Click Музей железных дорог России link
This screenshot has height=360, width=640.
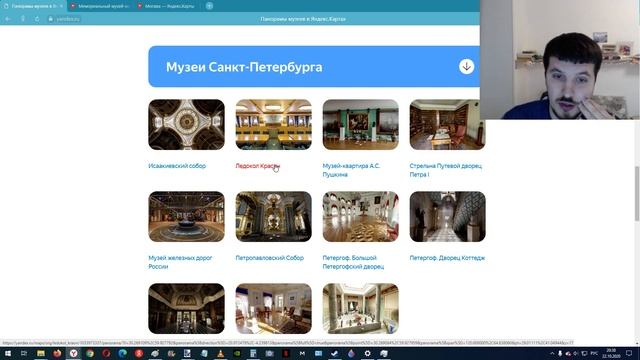pos(180,262)
